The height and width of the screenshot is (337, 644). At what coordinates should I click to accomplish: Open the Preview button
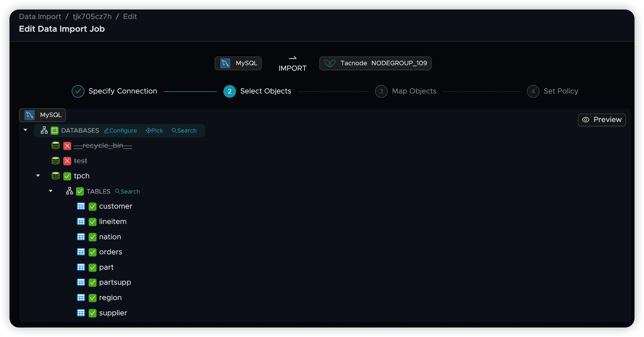point(602,120)
